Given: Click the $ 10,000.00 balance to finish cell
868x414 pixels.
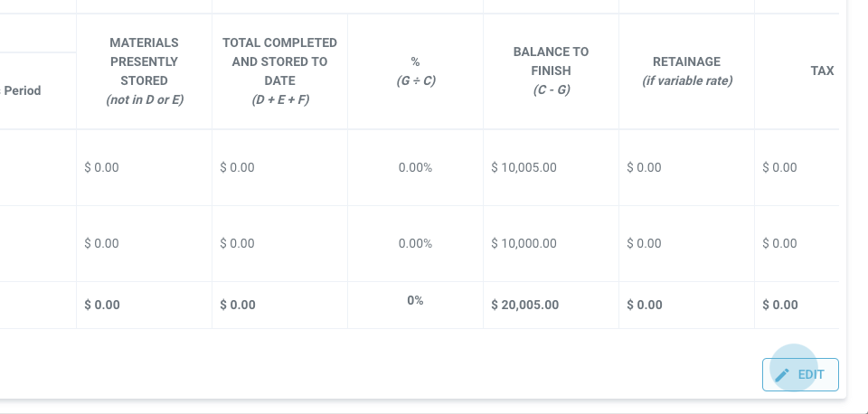Looking at the screenshot, I should coord(524,243).
